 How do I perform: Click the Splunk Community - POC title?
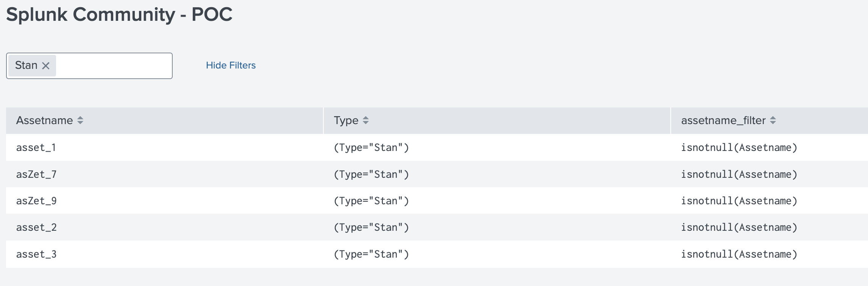(119, 14)
